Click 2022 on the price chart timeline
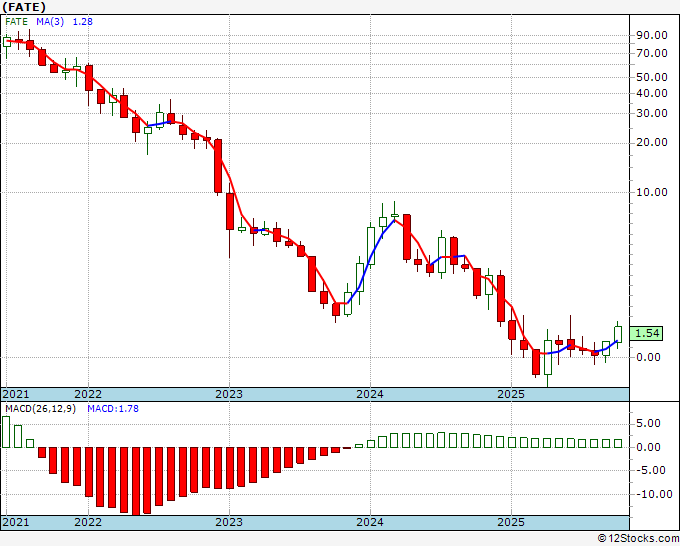680x546 pixels. pyautogui.click(x=88, y=394)
